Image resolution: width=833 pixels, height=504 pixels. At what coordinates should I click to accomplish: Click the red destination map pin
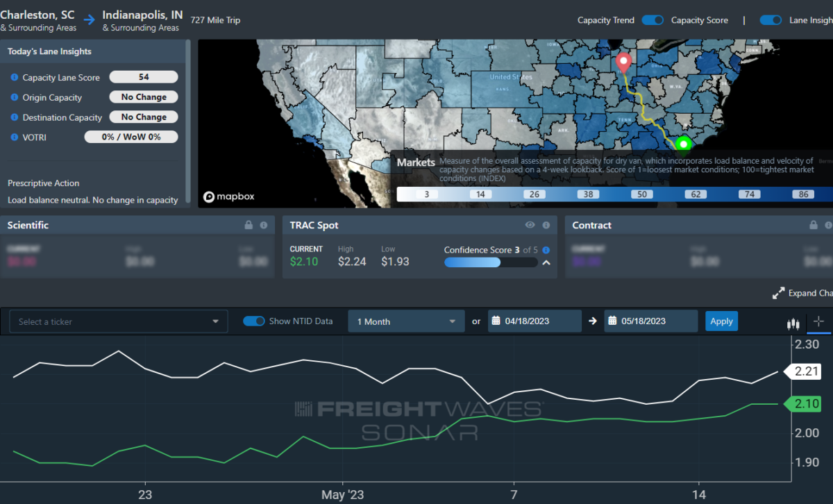tap(623, 62)
